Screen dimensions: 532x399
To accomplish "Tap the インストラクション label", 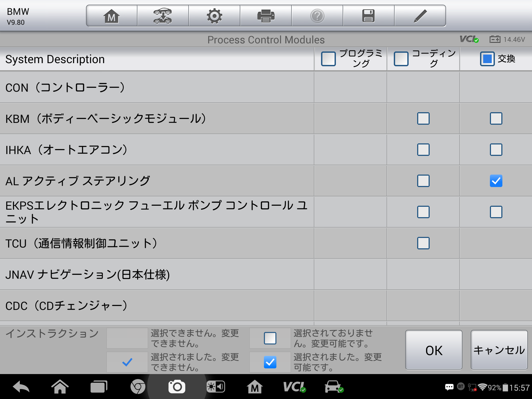I will click(52, 334).
